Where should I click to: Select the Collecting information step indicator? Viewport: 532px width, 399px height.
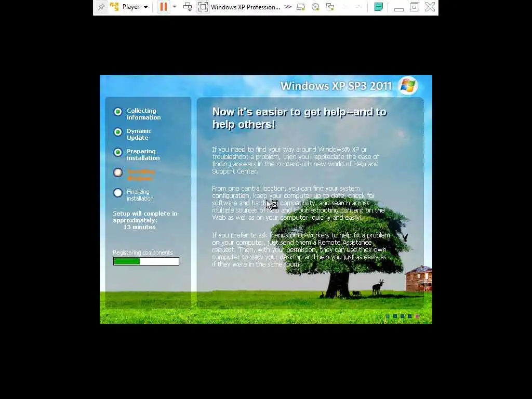tap(118, 112)
